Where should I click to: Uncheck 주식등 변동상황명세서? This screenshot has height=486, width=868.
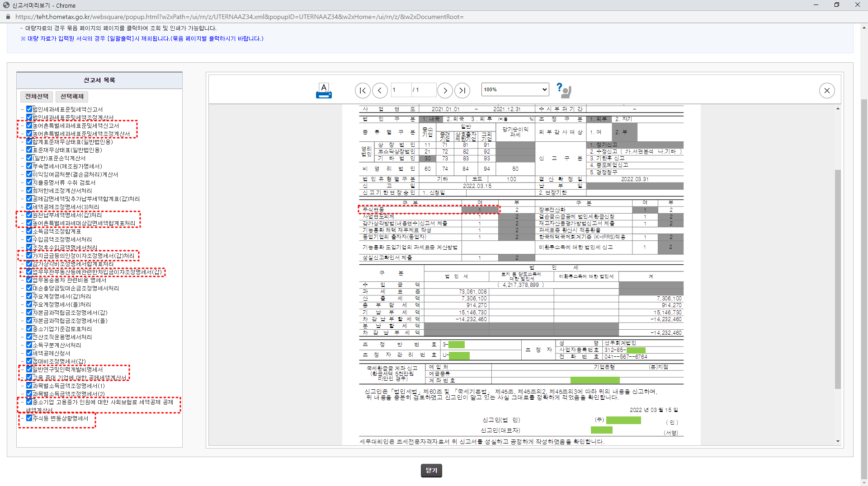tap(29, 418)
